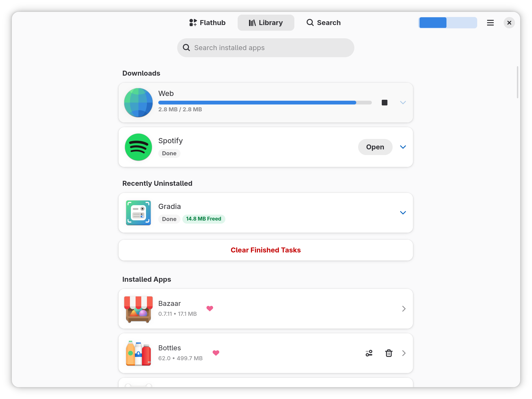Expand the Spotify download details
The width and height of the screenshot is (532, 399).
403,147
